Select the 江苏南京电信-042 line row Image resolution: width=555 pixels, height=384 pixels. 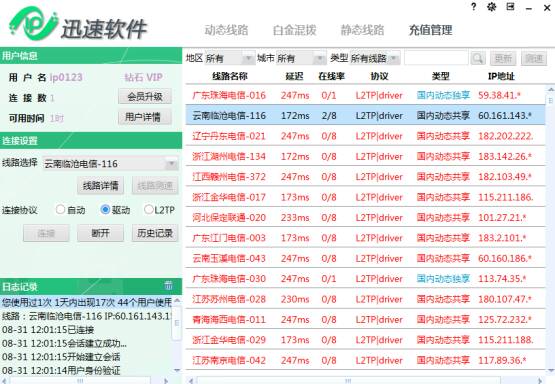[365, 360]
